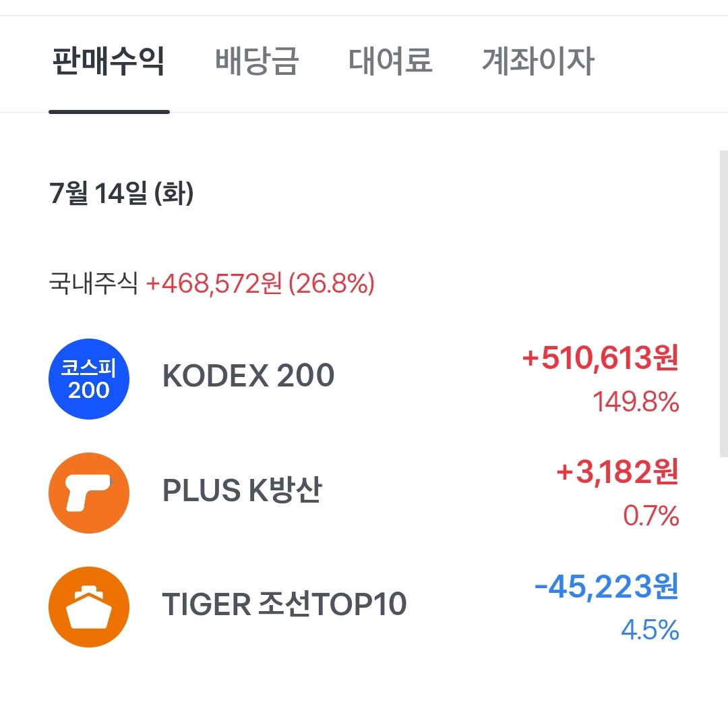
Task: Tap the 0.7% return rate
Action: click(651, 516)
